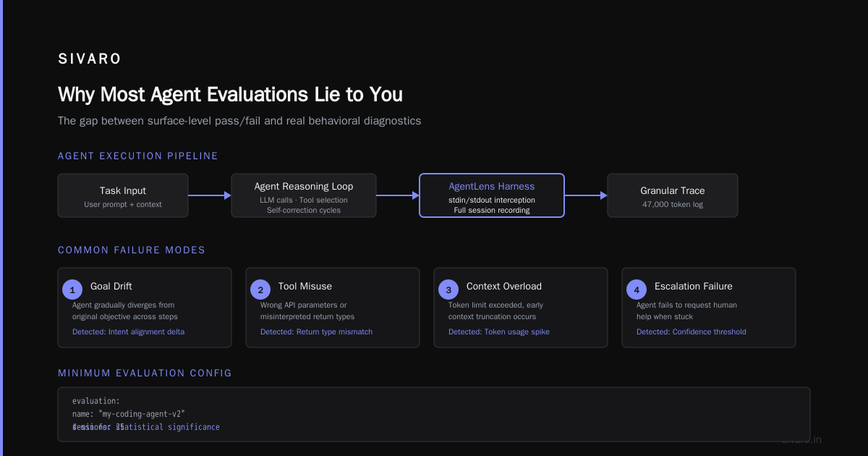Click the SIVARO brand name
Viewport: 868px width, 456px height.
pos(90,59)
